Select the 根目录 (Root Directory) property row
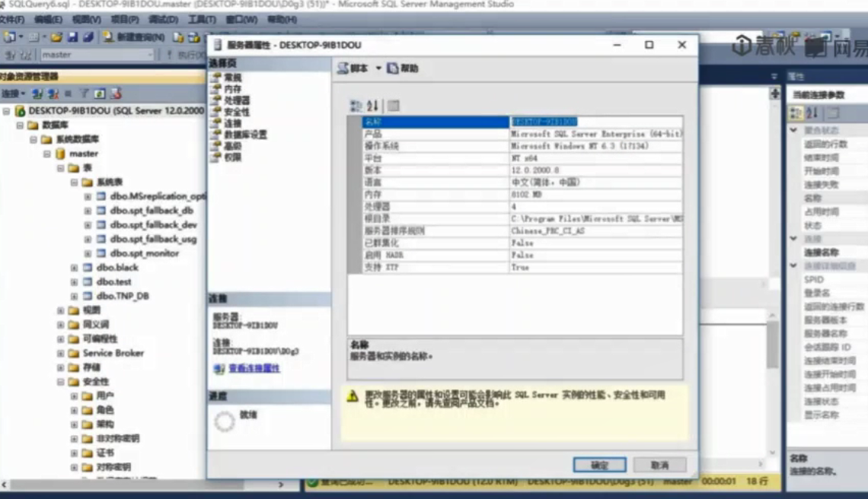The image size is (868, 499). tap(522, 218)
